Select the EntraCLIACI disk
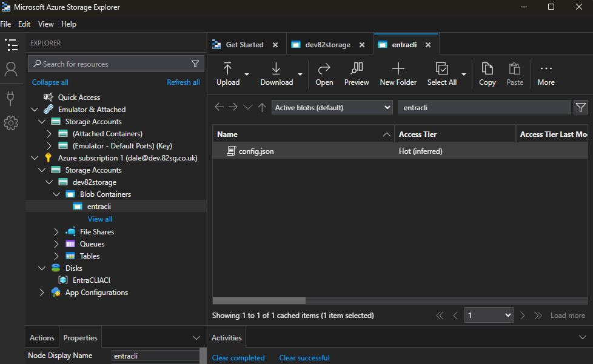Screen dimensions: 593x364 click(91, 280)
